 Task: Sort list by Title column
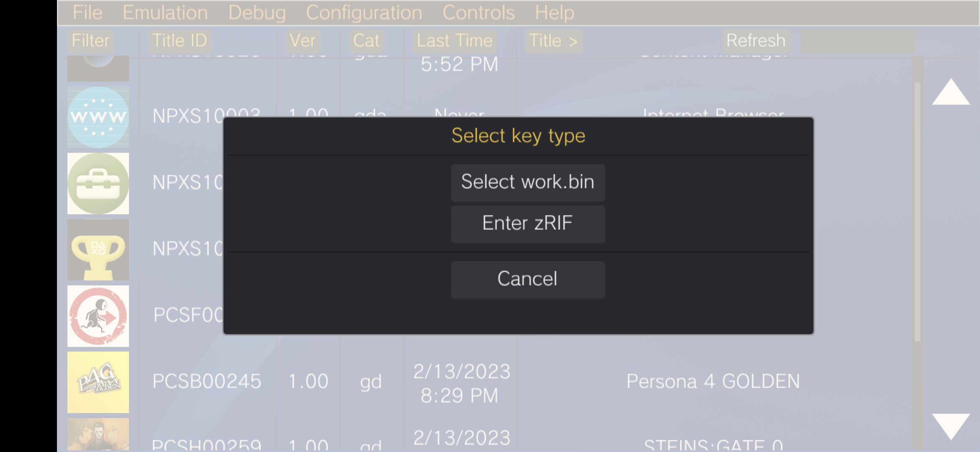tap(553, 41)
